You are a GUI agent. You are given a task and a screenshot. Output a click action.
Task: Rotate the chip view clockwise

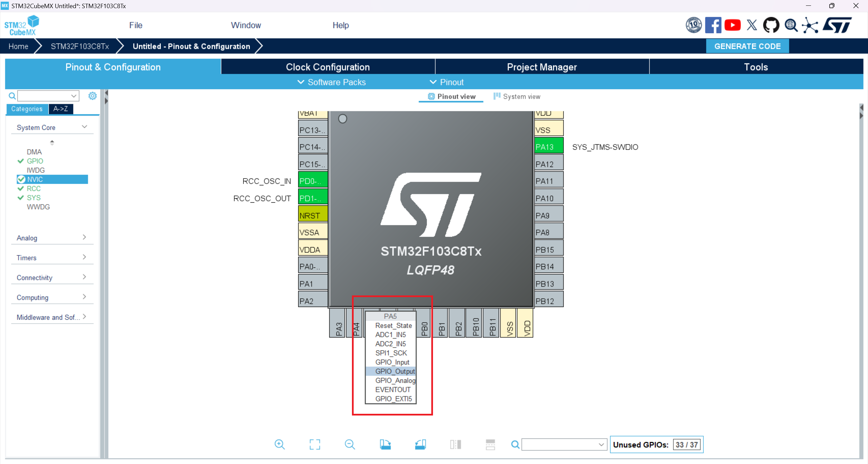[385, 444]
